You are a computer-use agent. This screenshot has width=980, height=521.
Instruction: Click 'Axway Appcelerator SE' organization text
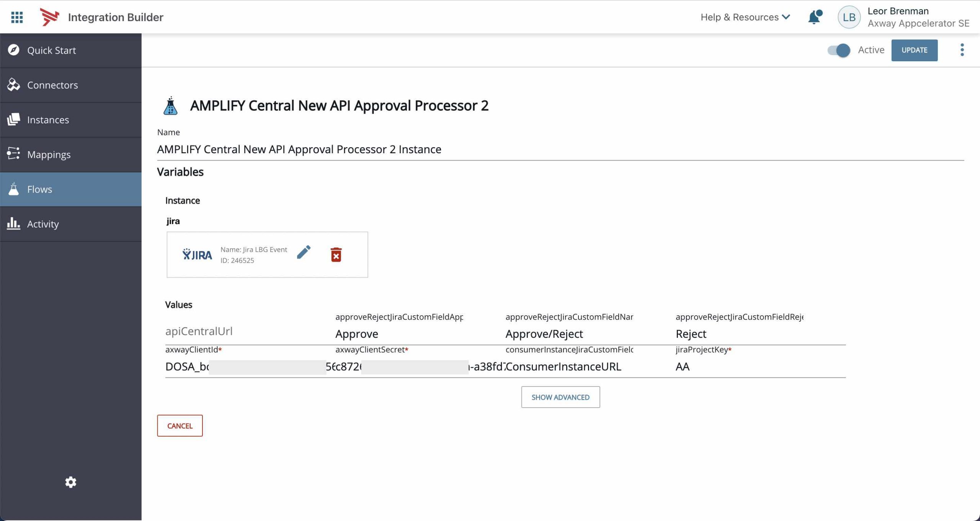point(918,23)
